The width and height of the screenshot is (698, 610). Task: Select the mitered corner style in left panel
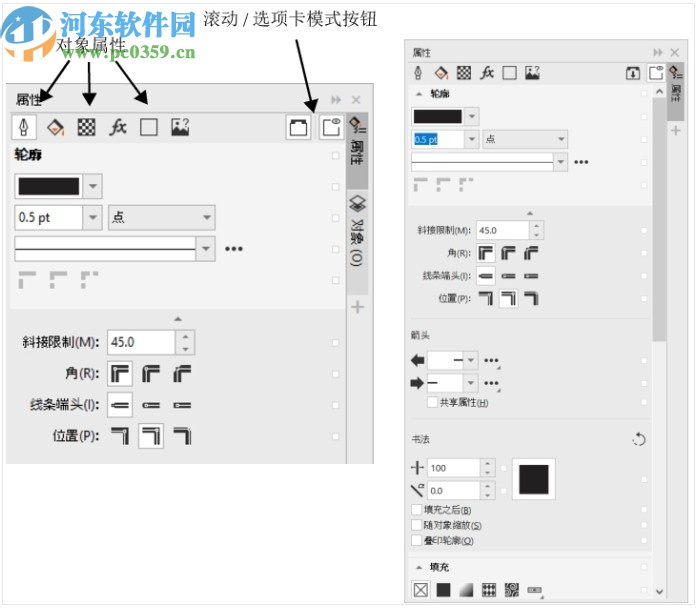[x=120, y=374]
